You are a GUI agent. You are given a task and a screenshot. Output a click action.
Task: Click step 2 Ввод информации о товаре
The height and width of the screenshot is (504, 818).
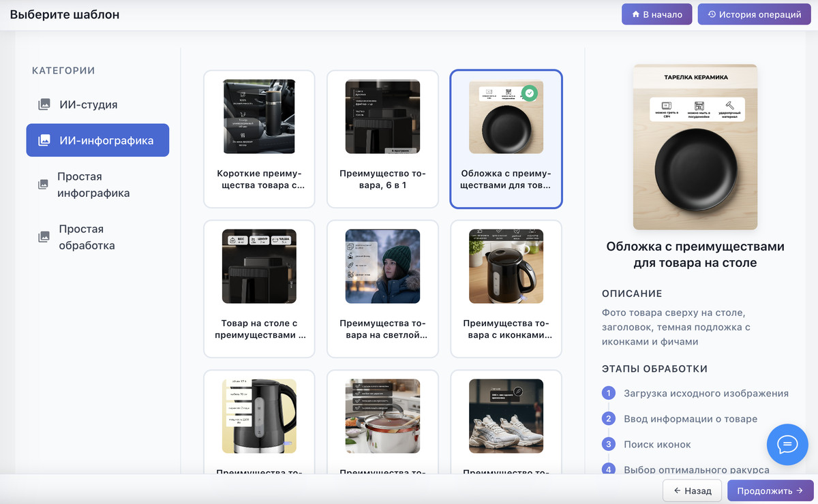(x=680, y=419)
